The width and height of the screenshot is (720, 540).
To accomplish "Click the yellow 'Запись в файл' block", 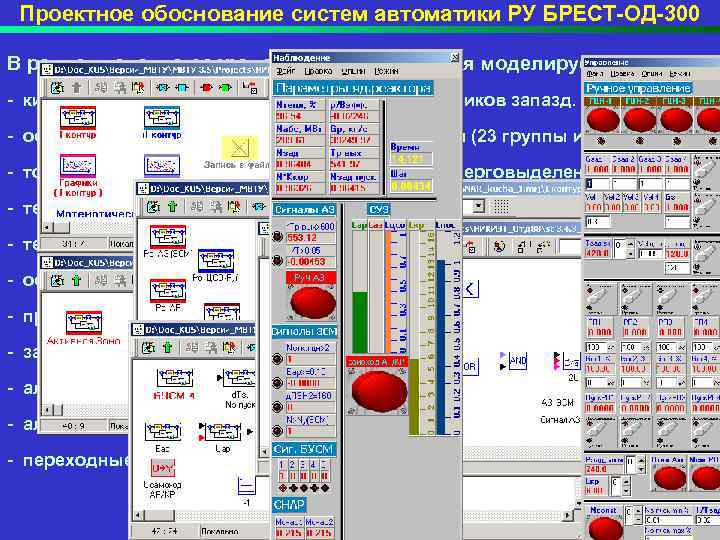I will (x=240, y=147).
